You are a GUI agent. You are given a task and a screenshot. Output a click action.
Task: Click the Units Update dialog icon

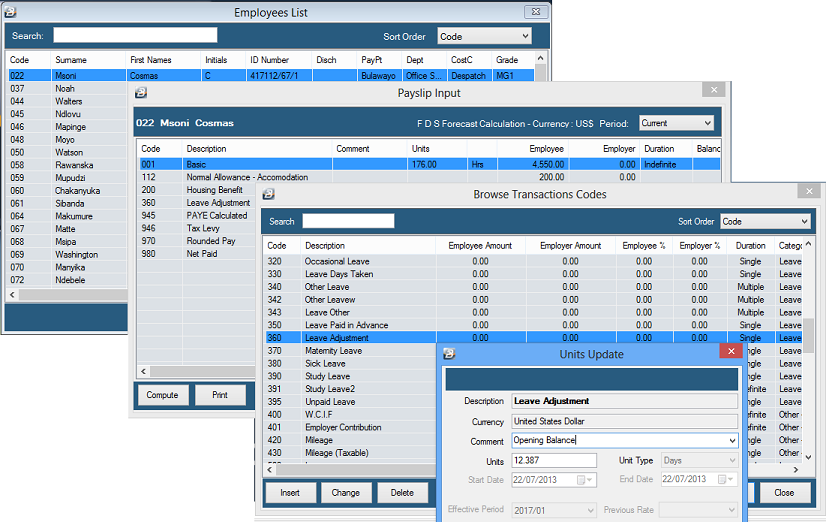pyautogui.click(x=449, y=354)
